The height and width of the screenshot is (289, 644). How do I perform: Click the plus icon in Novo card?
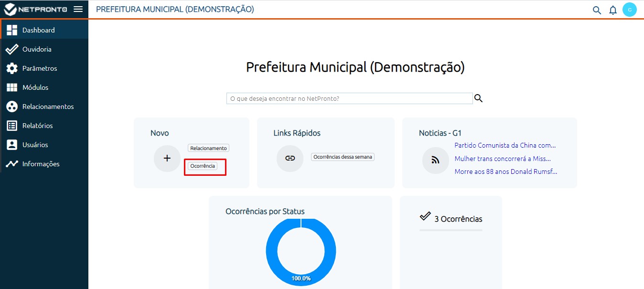point(167,158)
